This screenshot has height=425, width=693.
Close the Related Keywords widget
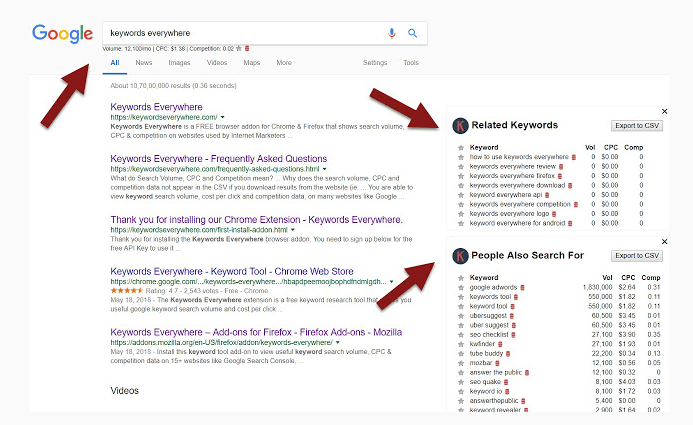coord(664,111)
